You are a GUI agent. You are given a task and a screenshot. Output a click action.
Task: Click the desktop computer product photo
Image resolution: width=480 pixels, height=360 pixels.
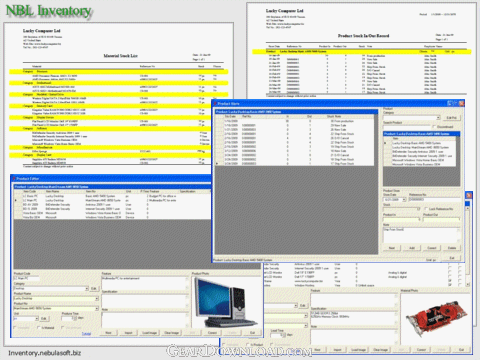(225, 303)
